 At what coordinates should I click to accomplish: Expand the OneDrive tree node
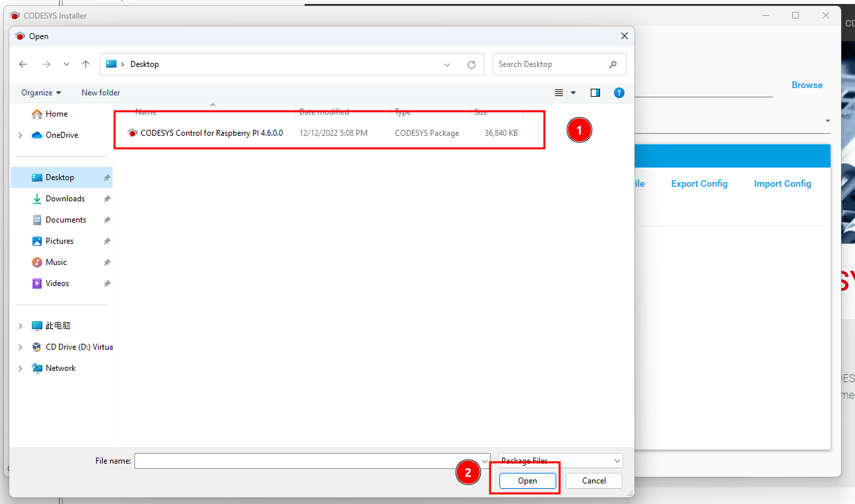point(20,135)
